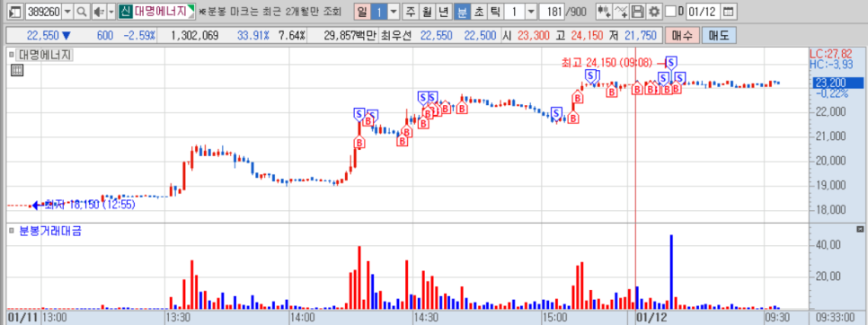The width and height of the screenshot is (868, 325).
Task: Open the stock search magnifier icon
Action: click(x=82, y=11)
